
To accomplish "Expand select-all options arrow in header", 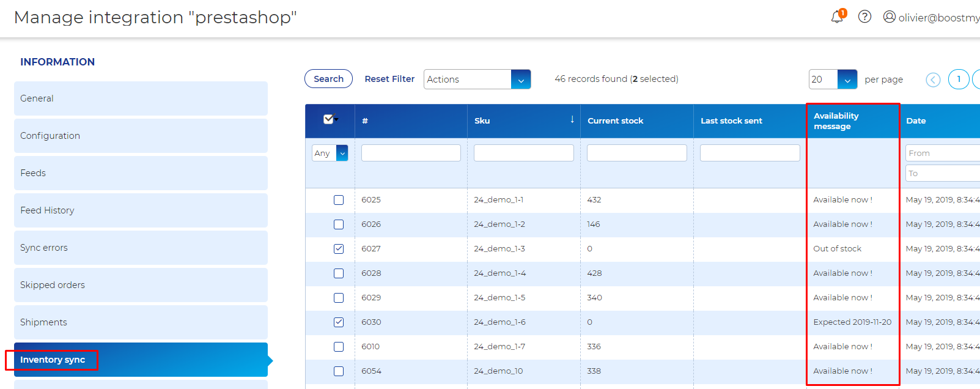I will (x=336, y=120).
